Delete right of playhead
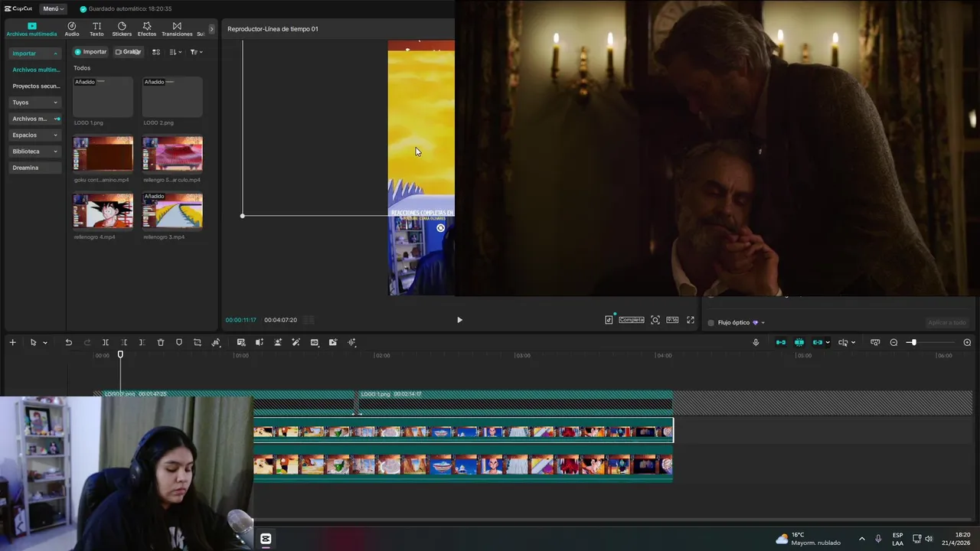This screenshot has height=551, width=980. tap(142, 342)
